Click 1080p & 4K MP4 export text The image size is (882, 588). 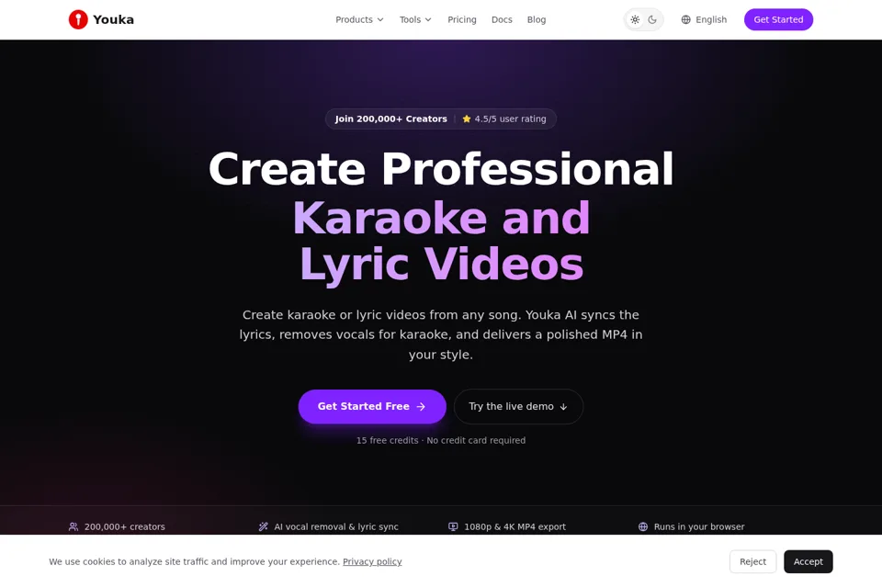514,526
